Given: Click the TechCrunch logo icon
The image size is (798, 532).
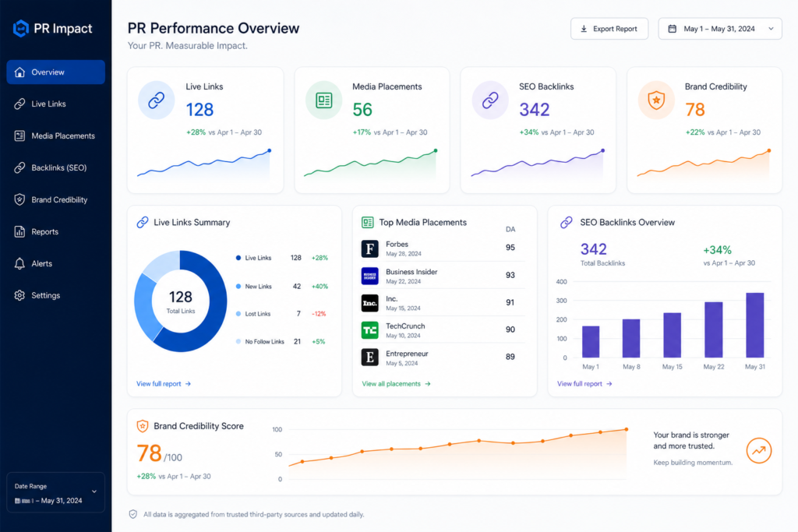Looking at the screenshot, I should coord(370,330).
